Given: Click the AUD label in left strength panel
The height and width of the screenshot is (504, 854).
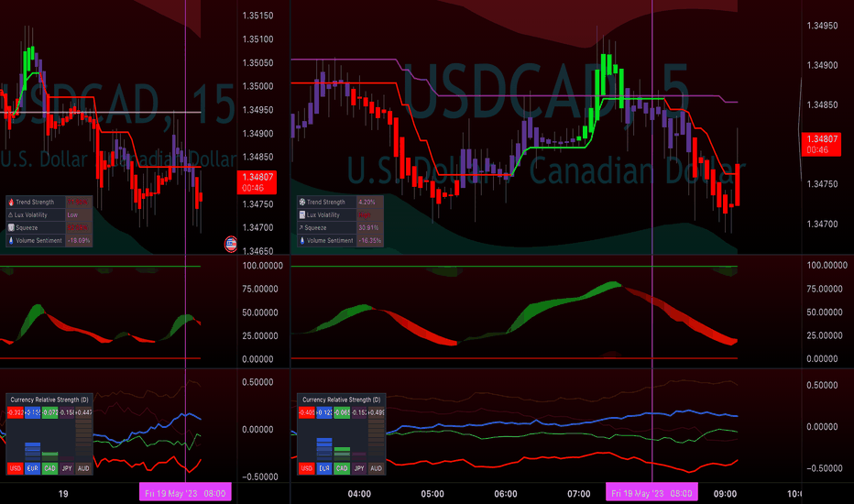Looking at the screenshot, I should pos(83,468).
